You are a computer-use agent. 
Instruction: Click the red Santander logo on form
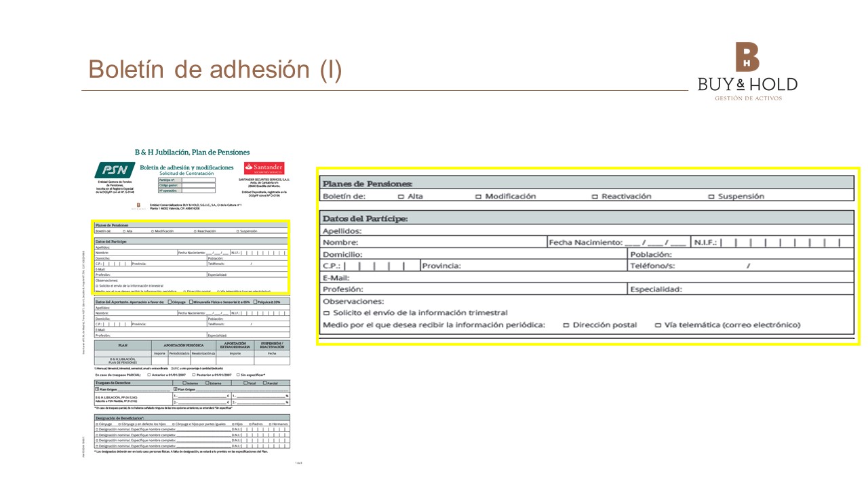pos(264,168)
